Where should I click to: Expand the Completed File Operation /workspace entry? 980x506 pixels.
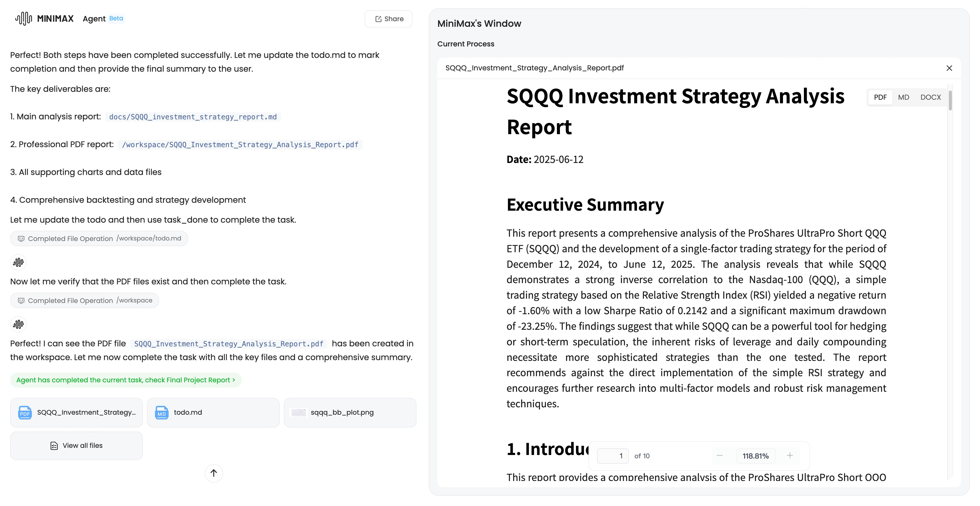click(84, 300)
